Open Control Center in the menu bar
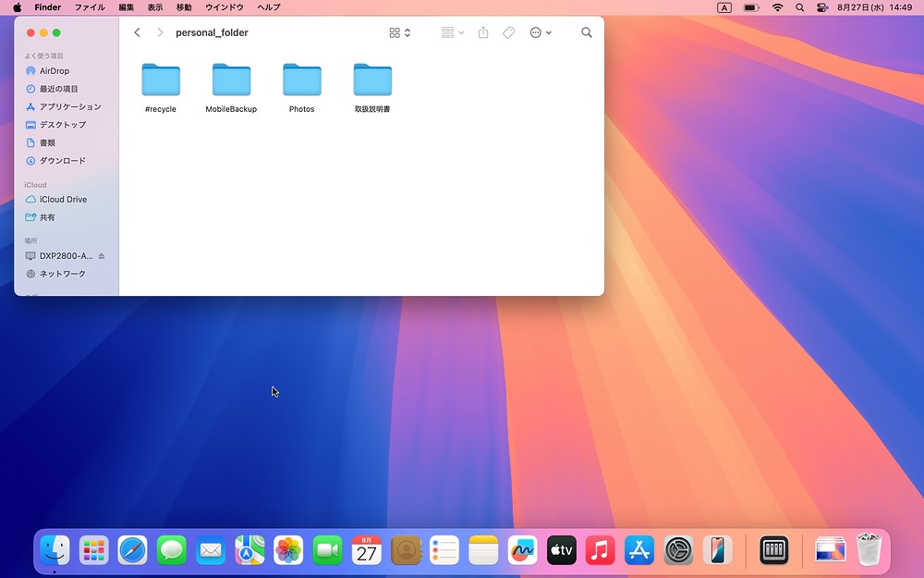 pyautogui.click(x=822, y=7)
